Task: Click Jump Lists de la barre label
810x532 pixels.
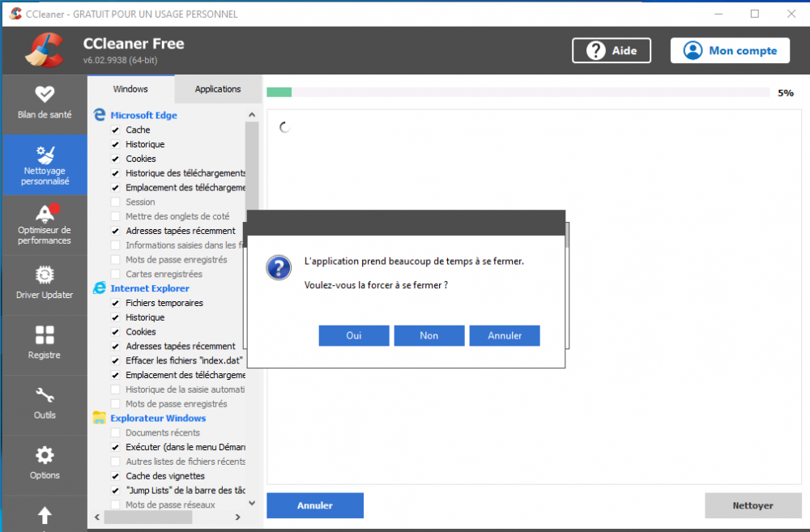Action: tap(185, 491)
